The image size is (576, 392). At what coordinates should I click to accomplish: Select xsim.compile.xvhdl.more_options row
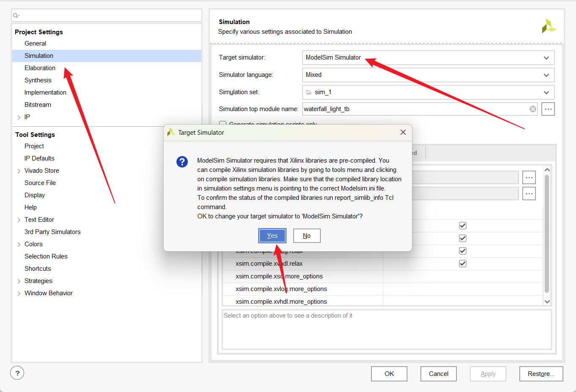383,301
